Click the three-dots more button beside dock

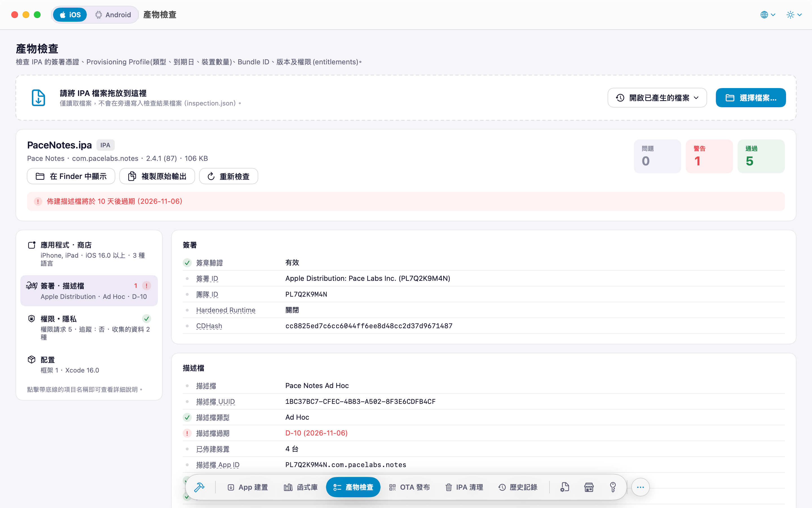pyautogui.click(x=640, y=487)
